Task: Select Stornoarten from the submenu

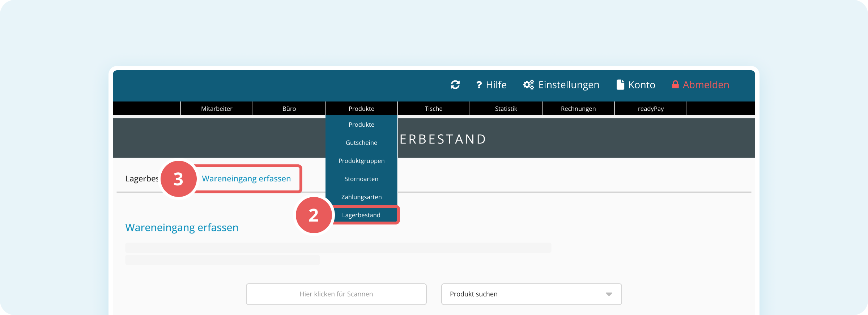Action: (x=361, y=179)
